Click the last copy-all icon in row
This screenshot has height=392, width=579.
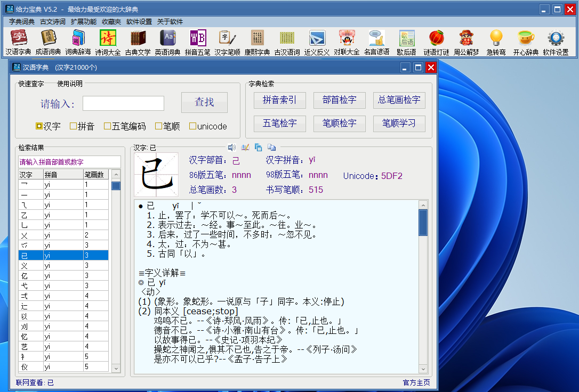click(x=272, y=148)
